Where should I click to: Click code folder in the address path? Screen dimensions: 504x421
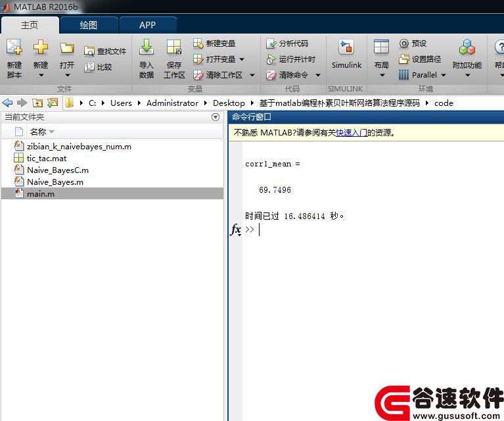pos(444,103)
